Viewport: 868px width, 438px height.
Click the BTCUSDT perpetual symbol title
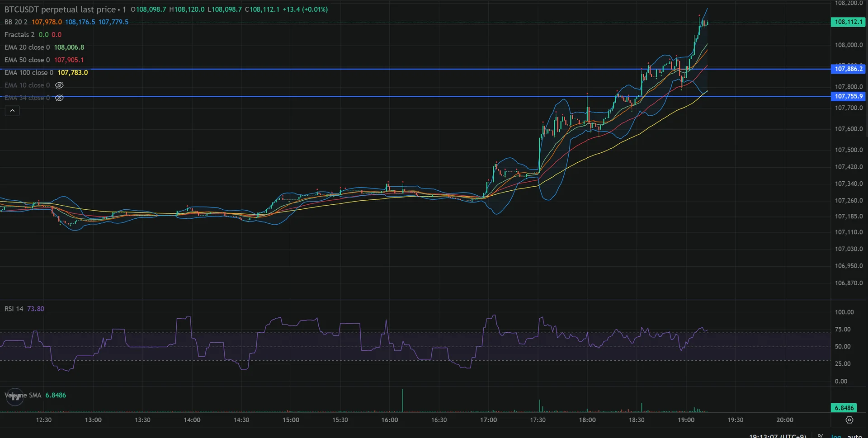(60, 9)
